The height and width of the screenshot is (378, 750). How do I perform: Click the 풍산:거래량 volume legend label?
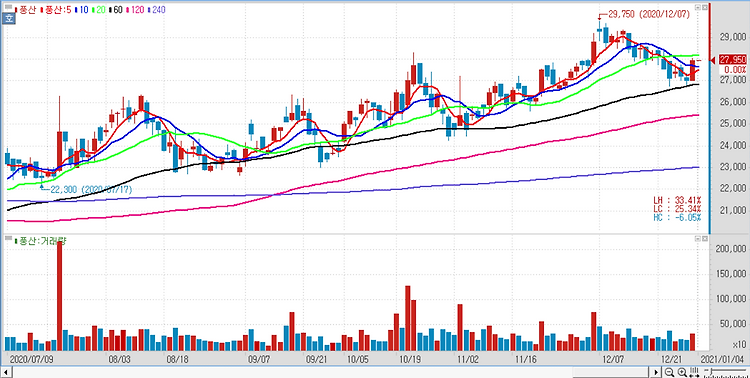coord(40,241)
